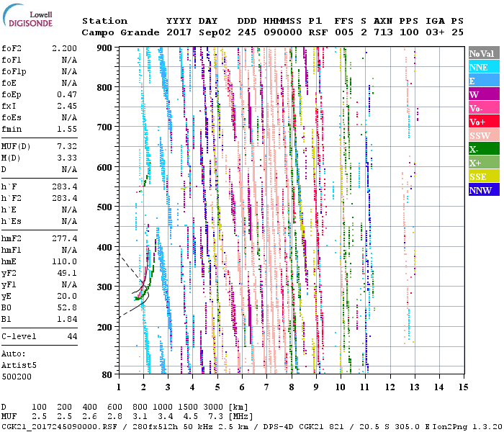Select the NoVal gray legend swatch
504x432 pixels.
click(483, 53)
